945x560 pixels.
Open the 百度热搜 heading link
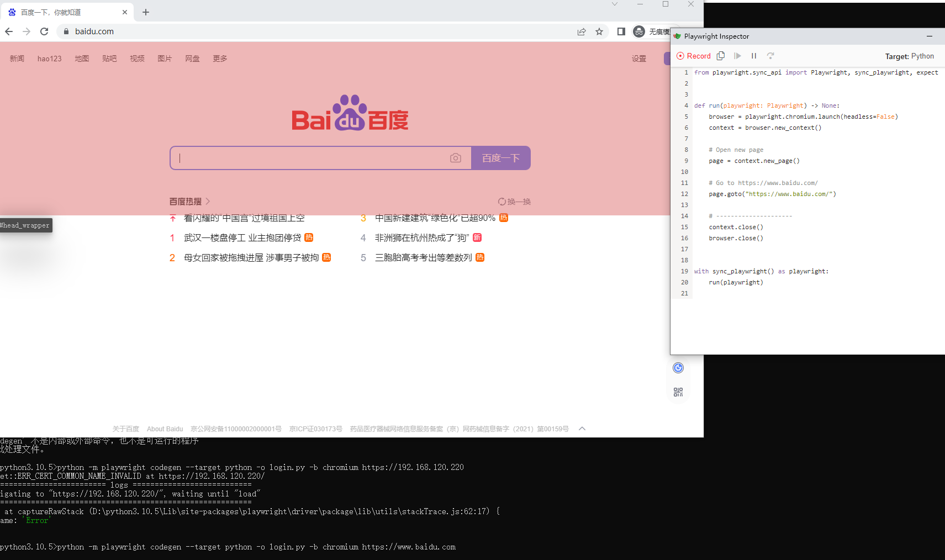click(189, 202)
